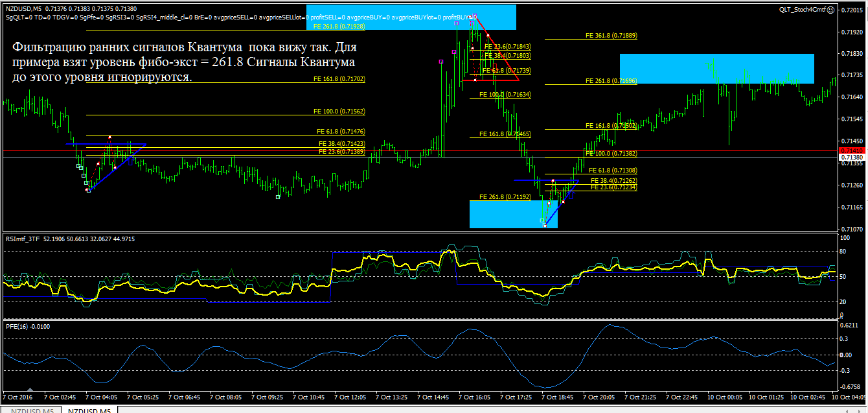Select the FE 100.0 (0.71562) label

click(x=339, y=112)
